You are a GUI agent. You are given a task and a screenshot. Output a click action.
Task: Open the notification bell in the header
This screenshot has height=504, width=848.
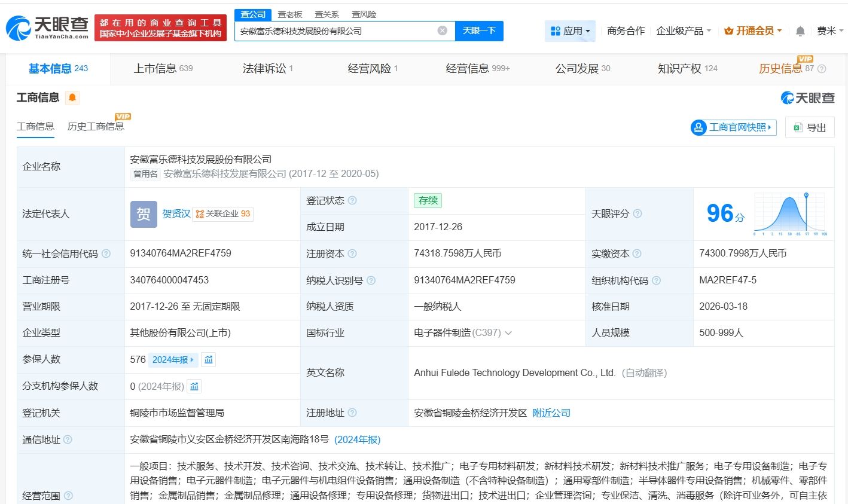coord(800,31)
